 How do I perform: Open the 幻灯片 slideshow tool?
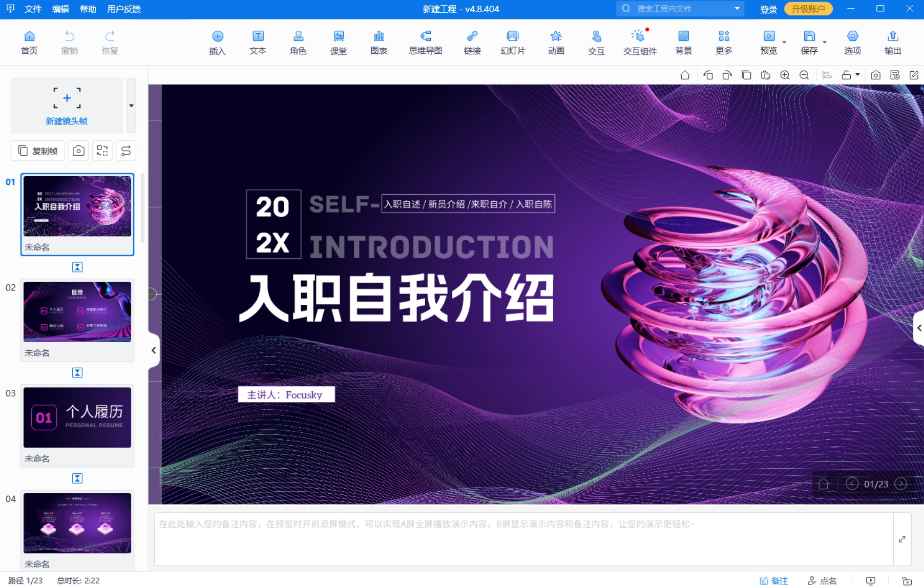pos(513,42)
